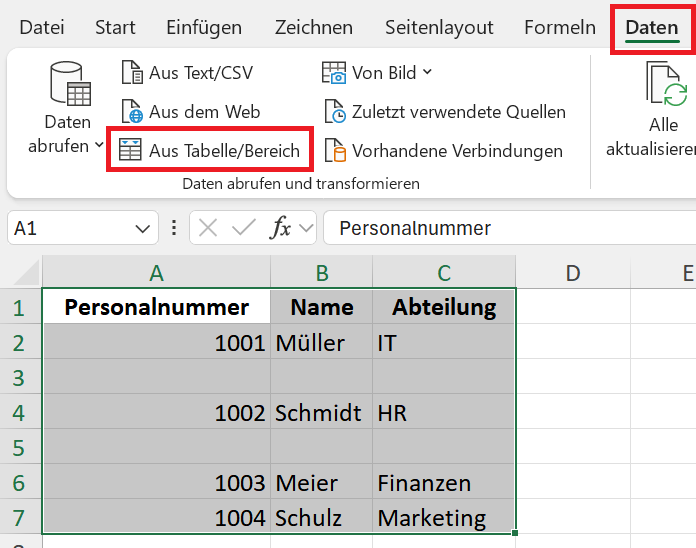The height and width of the screenshot is (548, 696).
Task: Click the Zuletzt verwendete Quellen clock icon
Action: click(x=335, y=111)
